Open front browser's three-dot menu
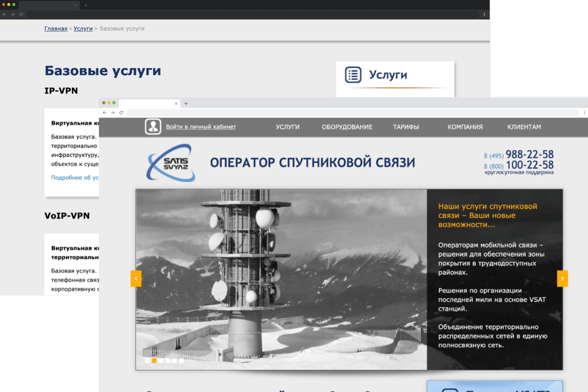Image resolution: width=588 pixels, height=392 pixels. (x=584, y=113)
